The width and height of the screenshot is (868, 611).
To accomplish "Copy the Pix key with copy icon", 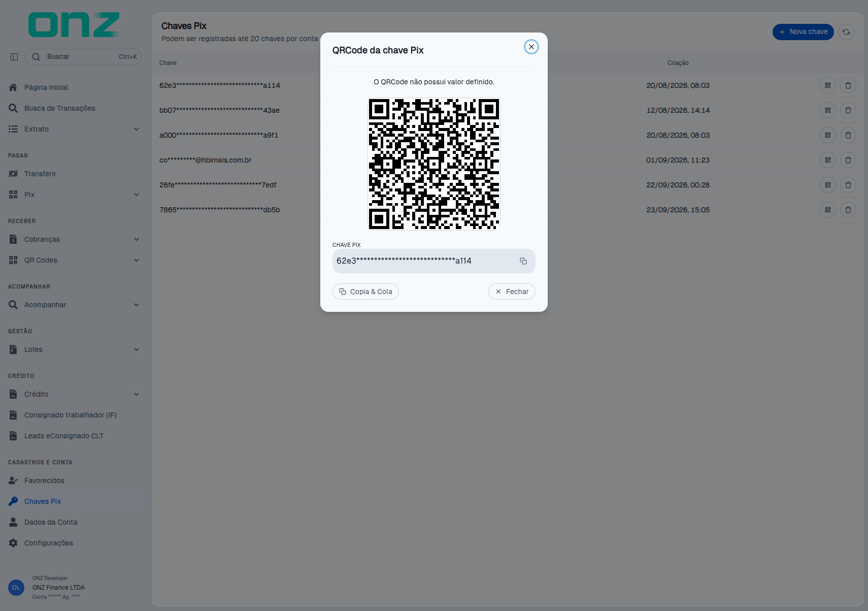I will tap(523, 261).
